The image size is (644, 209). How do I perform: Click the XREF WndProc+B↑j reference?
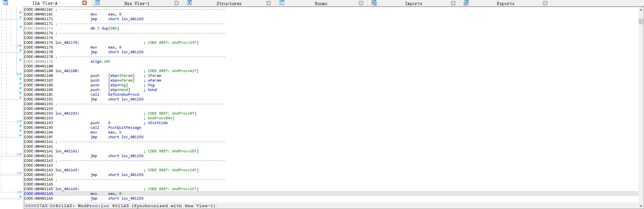[x=184, y=113]
